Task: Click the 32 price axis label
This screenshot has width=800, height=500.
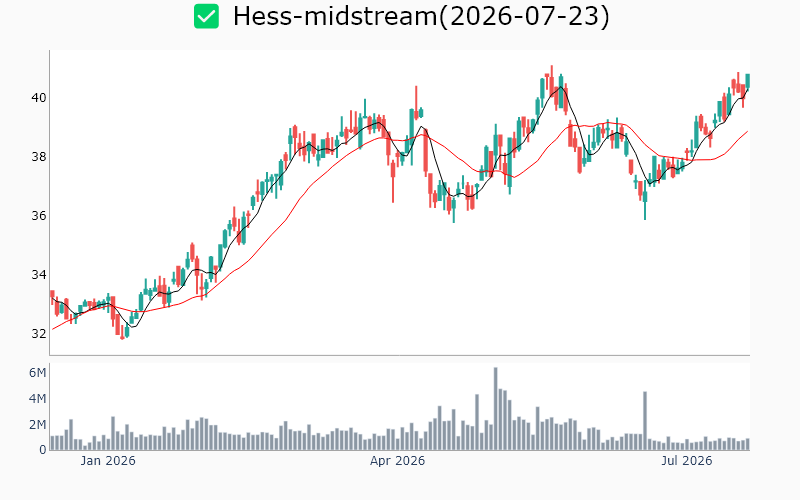Action: click(x=39, y=334)
